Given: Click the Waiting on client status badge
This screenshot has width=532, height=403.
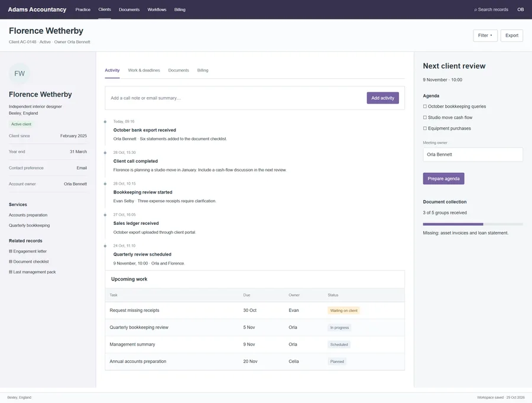Looking at the screenshot, I should (x=343, y=311).
